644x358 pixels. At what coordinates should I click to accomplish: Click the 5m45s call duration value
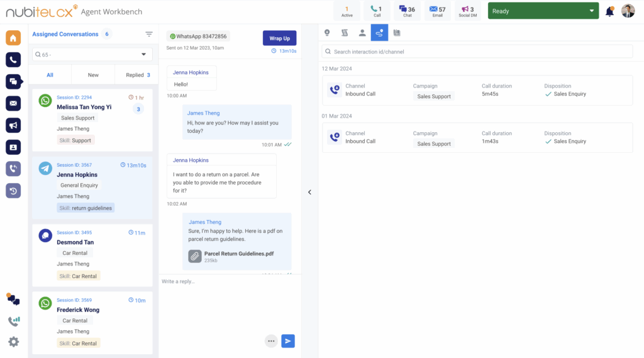490,94
